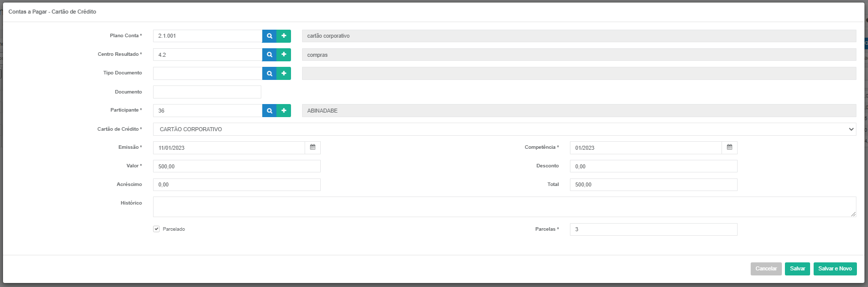Click into the Histórico text area

coord(504,207)
